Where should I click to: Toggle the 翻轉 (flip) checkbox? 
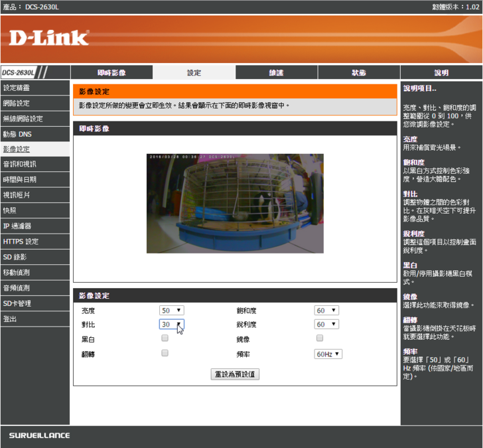point(165,353)
